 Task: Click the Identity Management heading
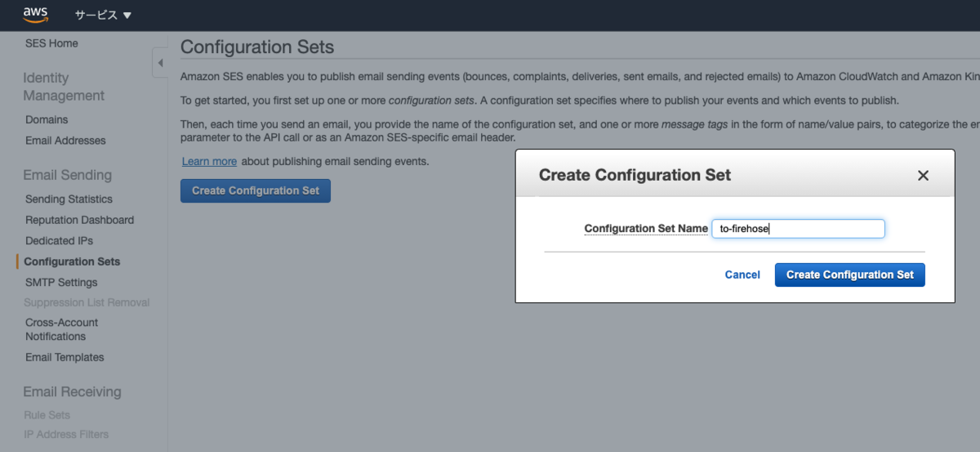[x=64, y=87]
